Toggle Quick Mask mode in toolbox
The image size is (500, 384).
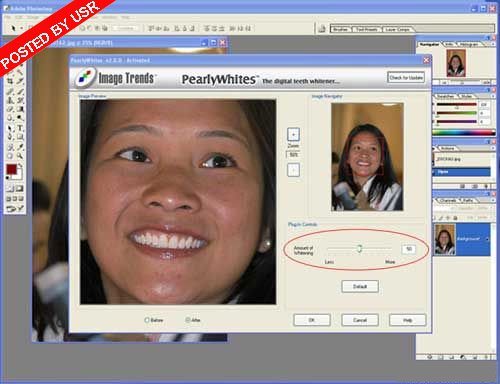(19, 189)
